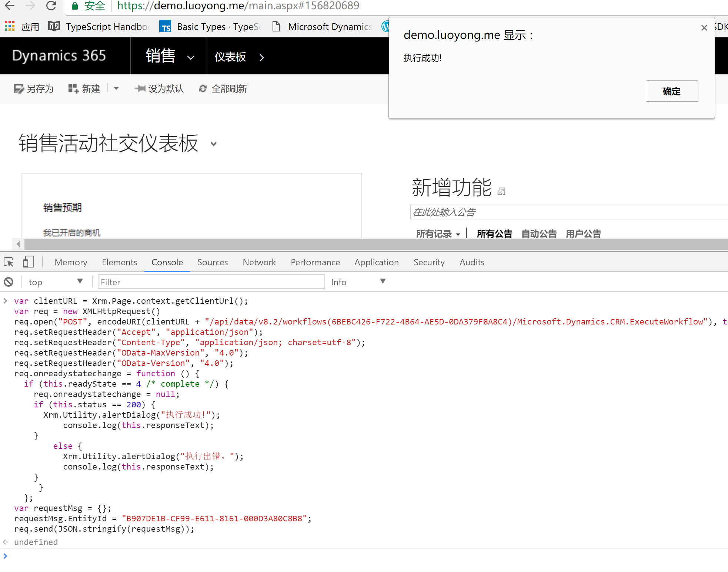Viewport: 728px width, 572px height.
Task: Reload the page with the refresh icon
Action: pos(51,6)
